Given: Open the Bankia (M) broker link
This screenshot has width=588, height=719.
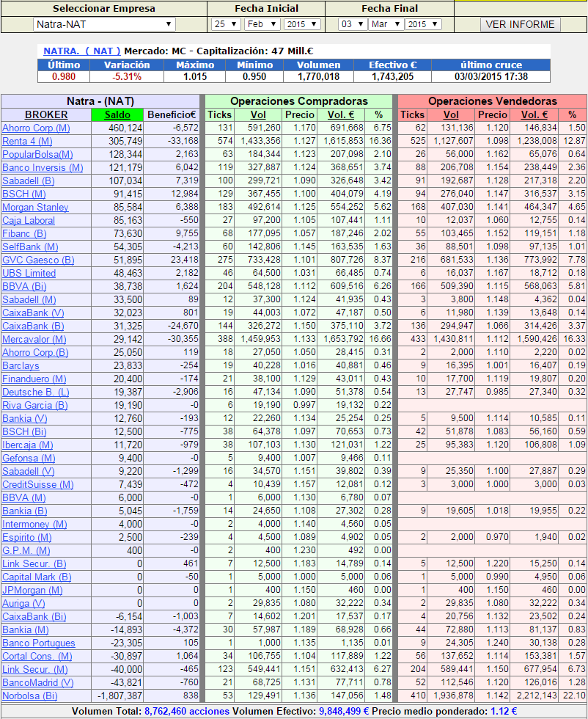Looking at the screenshot, I should [25, 630].
